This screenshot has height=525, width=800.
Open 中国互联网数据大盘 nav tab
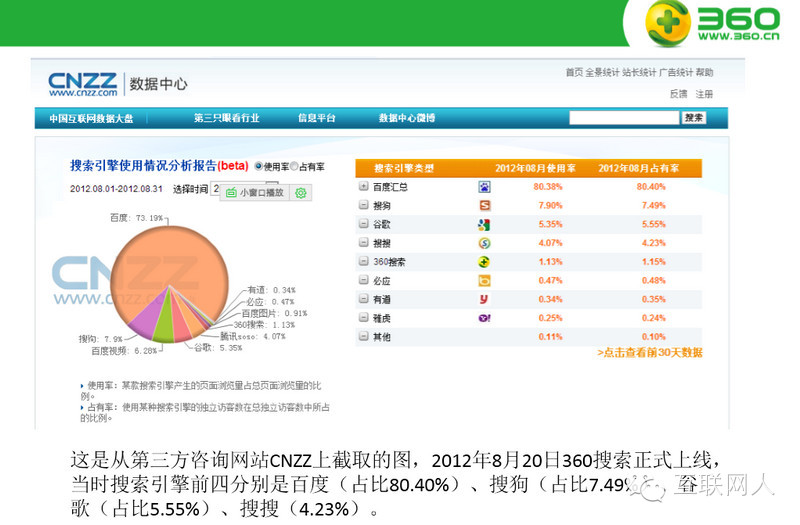coord(91,118)
